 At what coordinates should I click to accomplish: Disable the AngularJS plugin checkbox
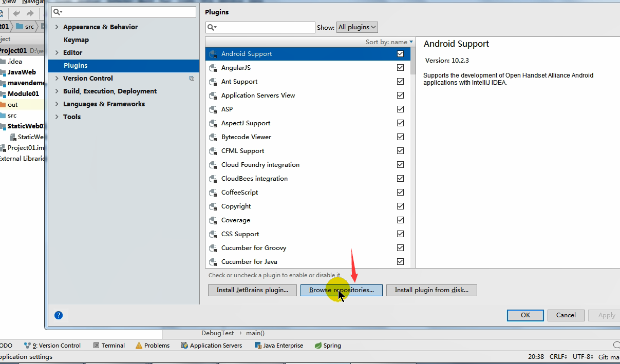[x=400, y=67]
